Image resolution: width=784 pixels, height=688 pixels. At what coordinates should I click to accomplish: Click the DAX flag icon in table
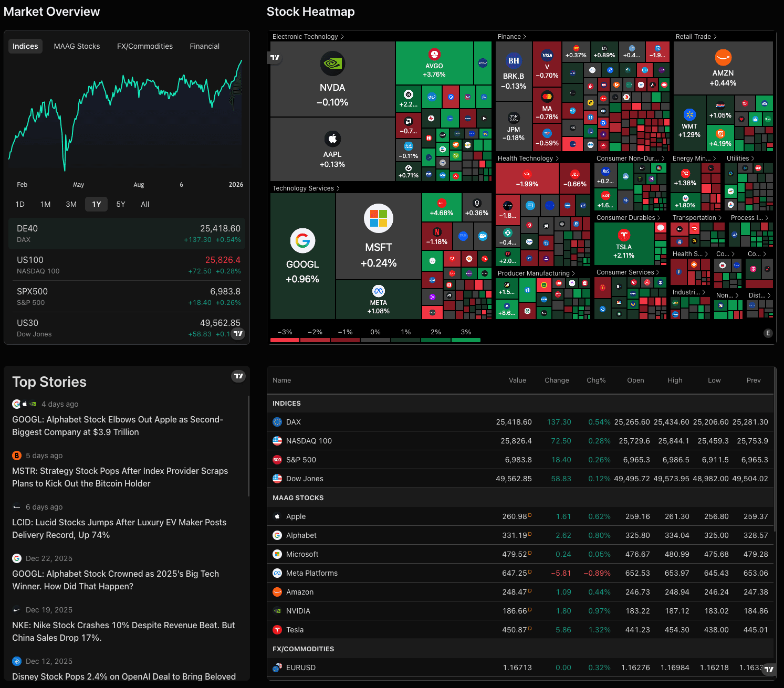(x=277, y=422)
